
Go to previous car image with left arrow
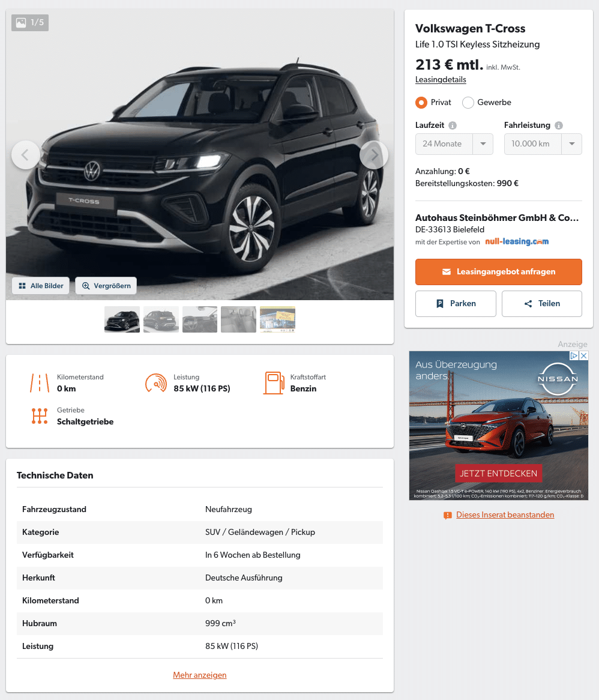pos(25,155)
